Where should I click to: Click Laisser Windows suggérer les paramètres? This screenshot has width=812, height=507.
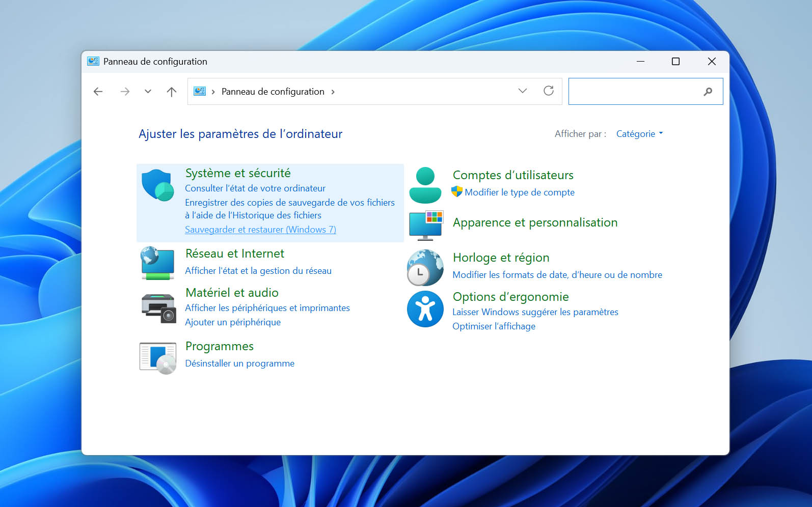pos(535,312)
